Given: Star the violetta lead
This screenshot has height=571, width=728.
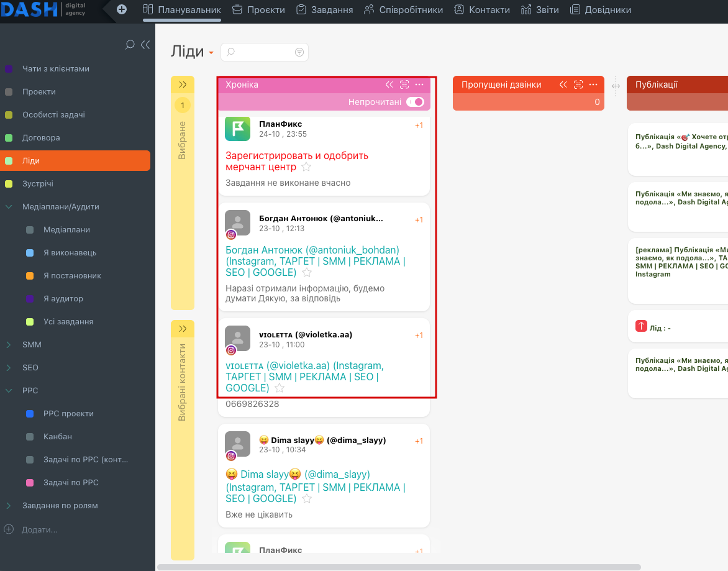Looking at the screenshot, I should coord(280,388).
